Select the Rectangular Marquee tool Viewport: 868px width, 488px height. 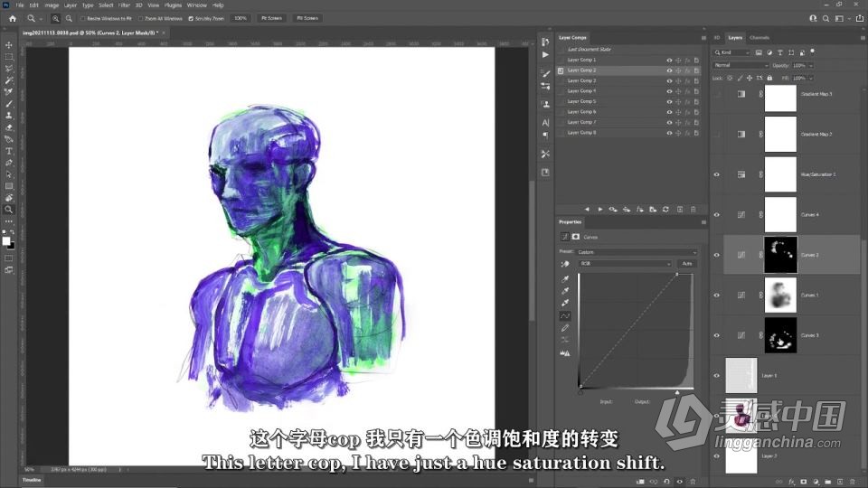tap(9, 56)
